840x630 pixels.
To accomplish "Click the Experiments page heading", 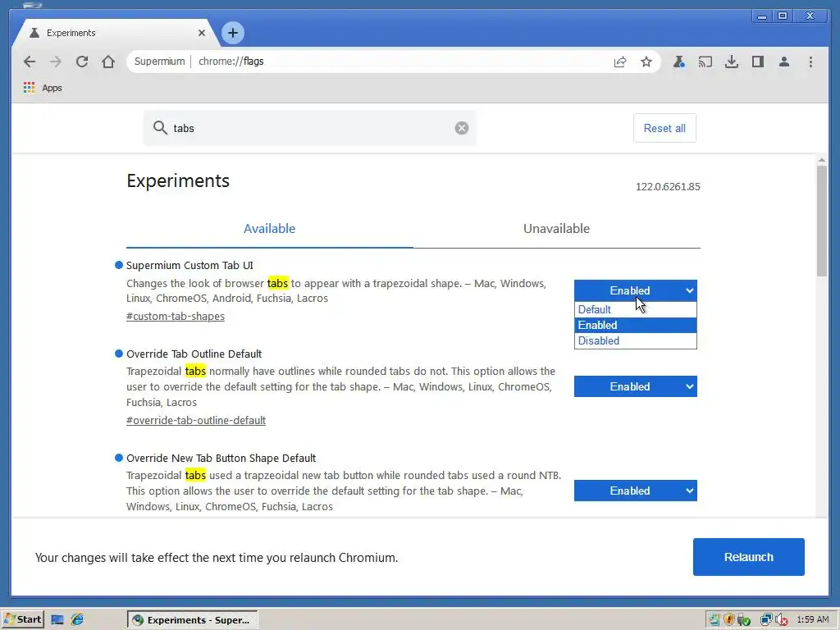I will coord(178,180).
